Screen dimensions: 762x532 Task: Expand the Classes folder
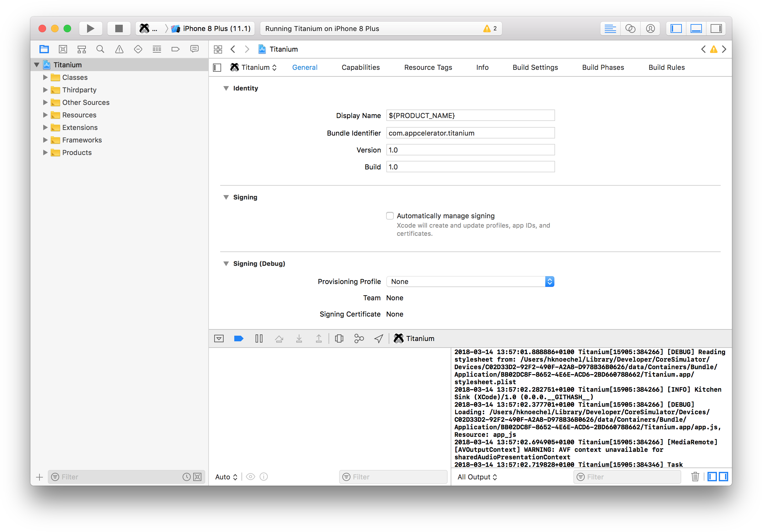coord(45,77)
